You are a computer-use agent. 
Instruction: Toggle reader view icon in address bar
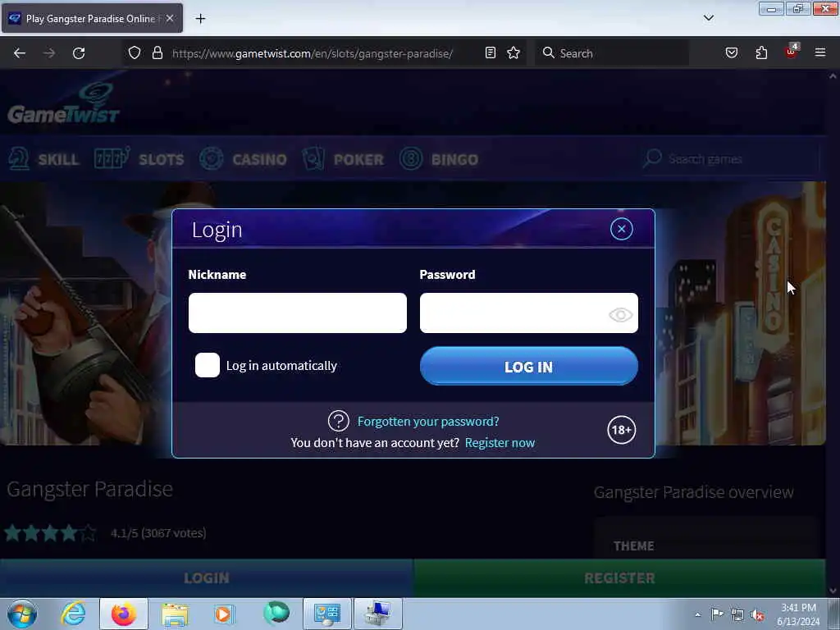(x=491, y=53)
